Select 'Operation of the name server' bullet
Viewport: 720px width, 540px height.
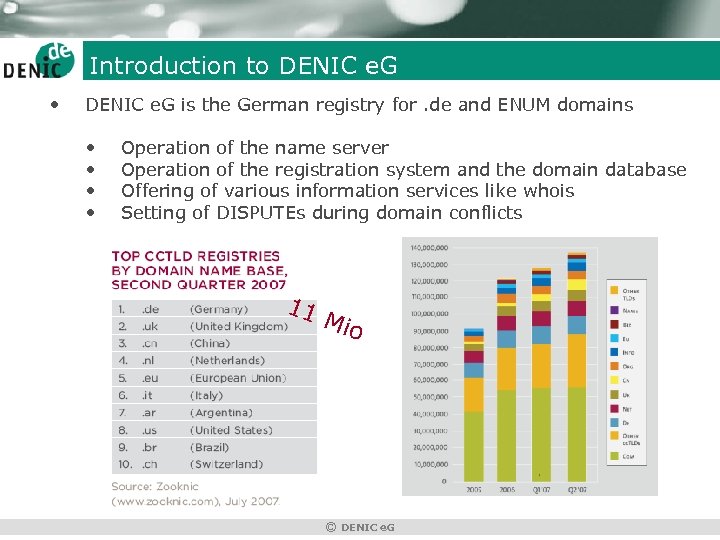pyautogui.click(x=255, y=148)
